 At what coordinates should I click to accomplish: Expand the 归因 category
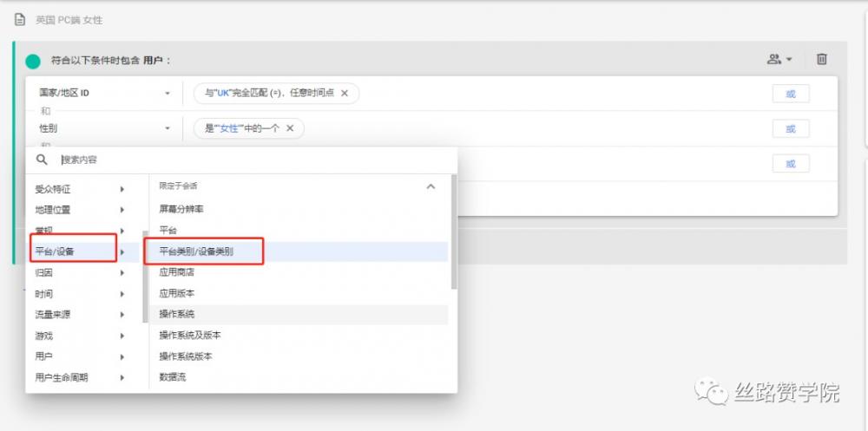(80, 273)
